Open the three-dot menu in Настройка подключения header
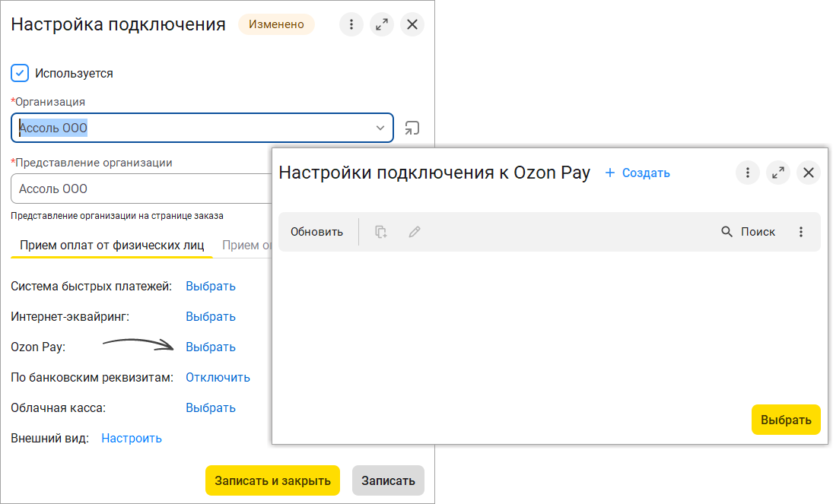 click(351, 24)
